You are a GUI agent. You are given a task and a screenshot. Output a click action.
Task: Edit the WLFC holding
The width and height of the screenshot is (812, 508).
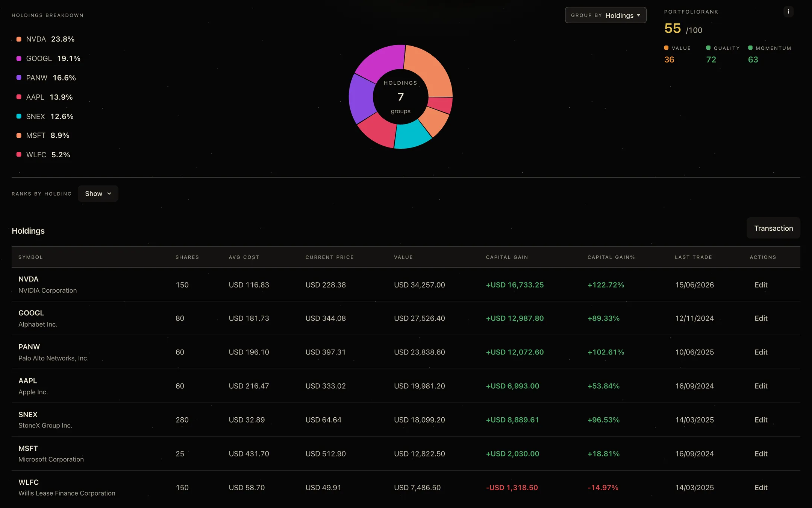pyautogui.click(x=761, y=488)
